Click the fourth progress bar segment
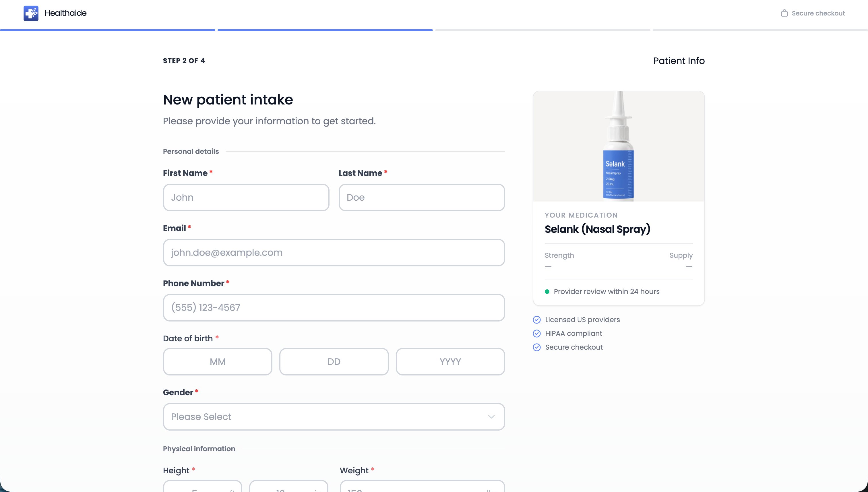The image size is (868, 492). [760, 30]
